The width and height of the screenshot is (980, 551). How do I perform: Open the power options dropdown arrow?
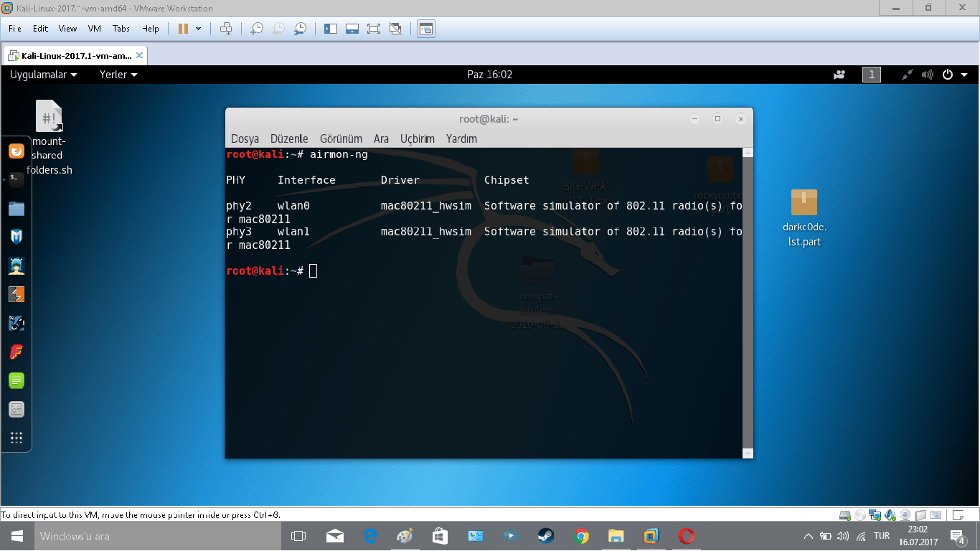199,29
